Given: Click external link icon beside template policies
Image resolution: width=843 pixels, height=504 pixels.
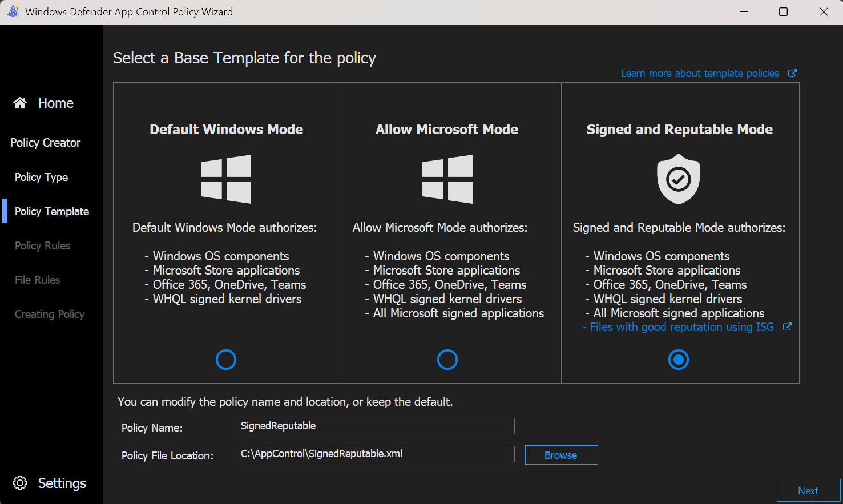Looking at the screenshot, I should [x=792, y=73].
